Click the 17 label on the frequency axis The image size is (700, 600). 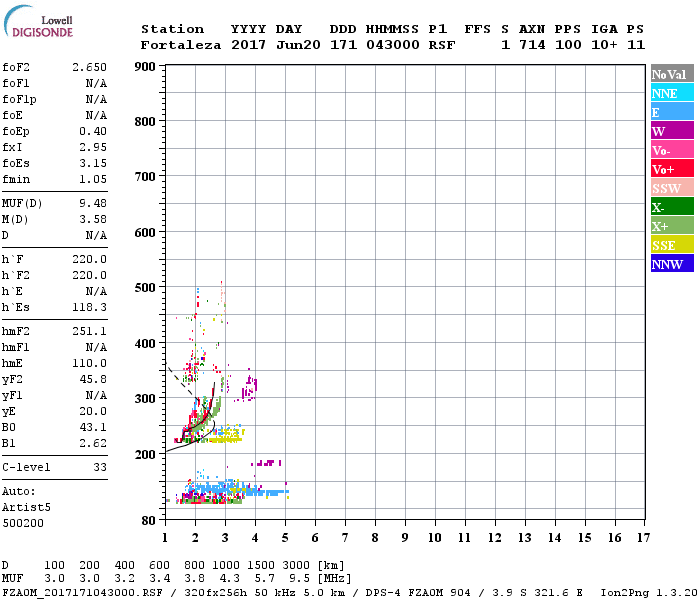tap(643, 538)
